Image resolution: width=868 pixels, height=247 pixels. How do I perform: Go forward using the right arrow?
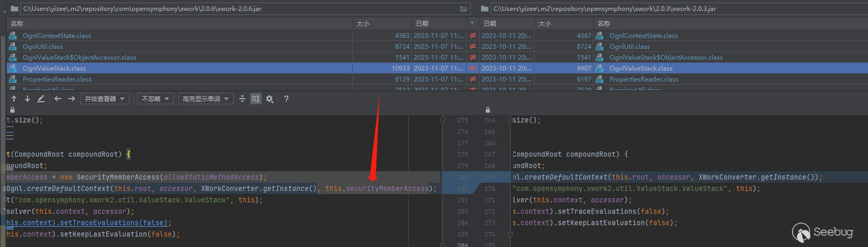(71, 99)
